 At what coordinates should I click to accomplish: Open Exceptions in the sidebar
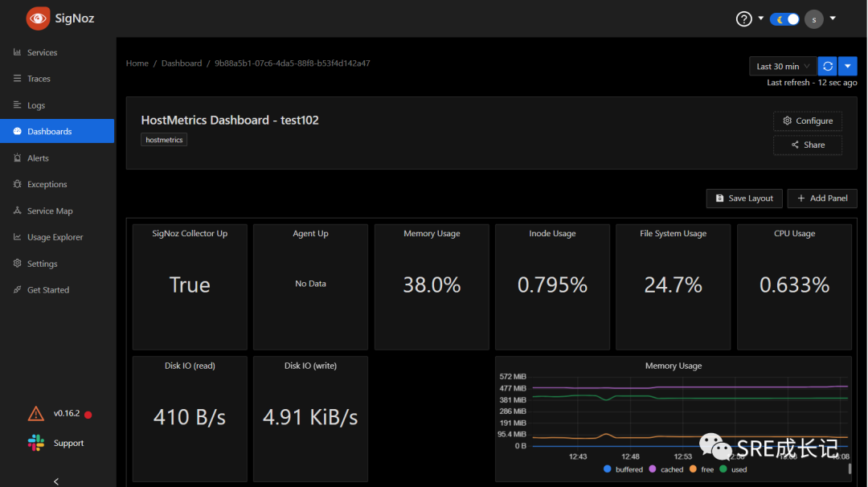(57, 184)
